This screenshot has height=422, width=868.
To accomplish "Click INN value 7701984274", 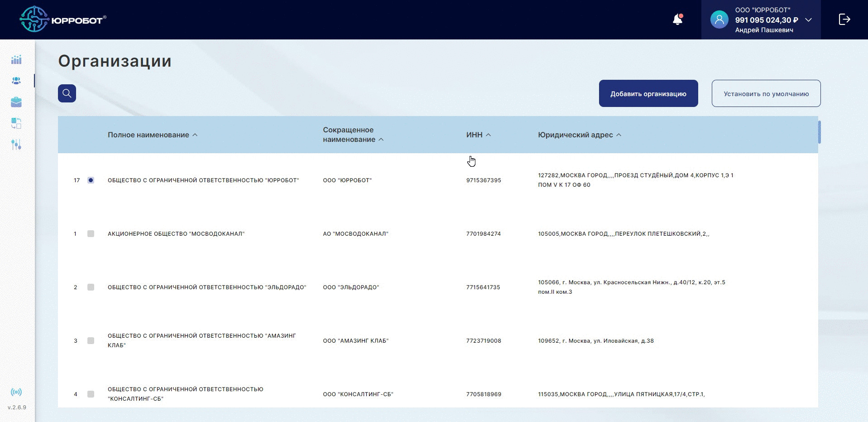I will pyautogui.click(x=484, y=234).
